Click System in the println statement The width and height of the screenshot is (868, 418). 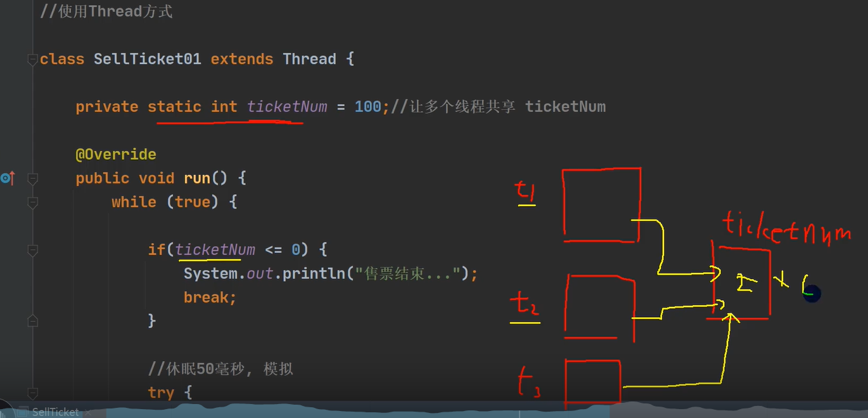coord(210,273)
